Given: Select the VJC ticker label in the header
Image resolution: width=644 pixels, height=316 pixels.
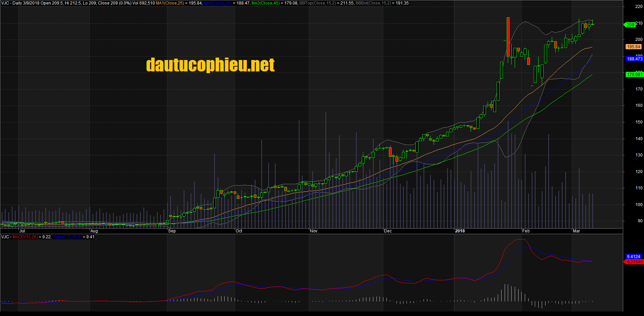Looking at the screenshot, I should 5,3.
